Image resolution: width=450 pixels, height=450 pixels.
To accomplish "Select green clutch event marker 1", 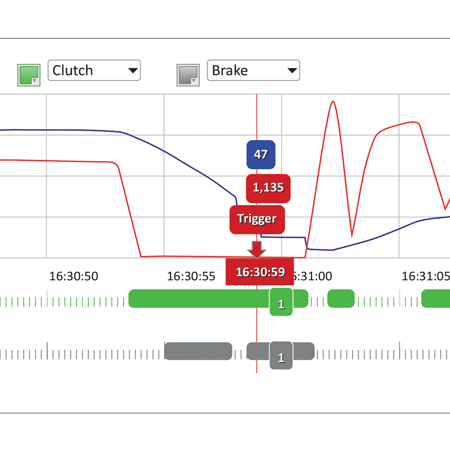I will (x=281, y=302).
